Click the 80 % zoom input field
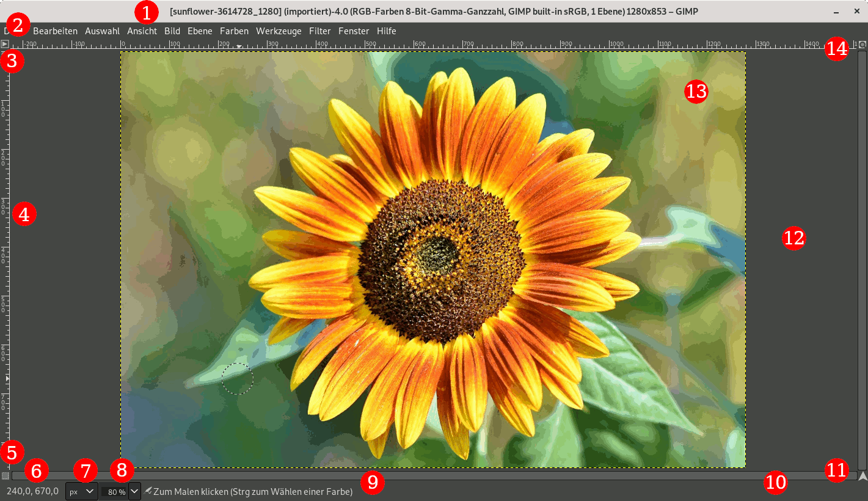 tap(114, 491)
